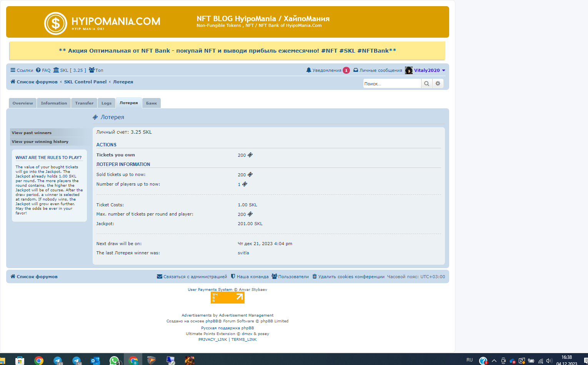This screenshot has width=588, height=365.
Task: Switch to the Банк tab
Action: [152, 103]
